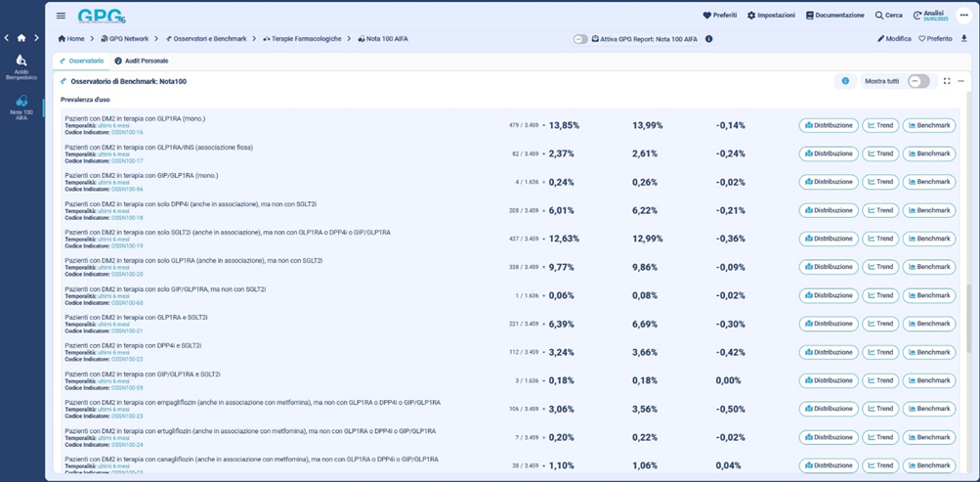Click right arrow next to sidebar home icon
Image resolution: width=980 pixels, height=482 pixels.
click(x=36, y=38)
